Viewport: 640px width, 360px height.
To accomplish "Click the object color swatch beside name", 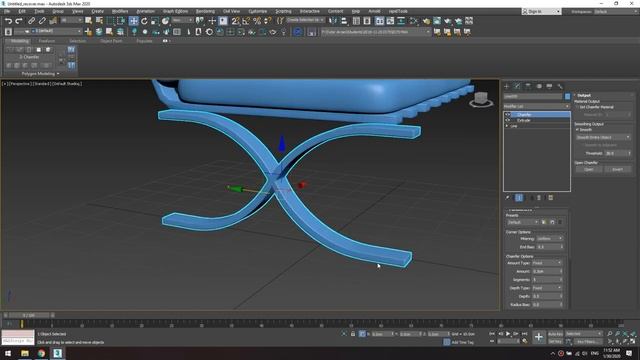I will pyautogui.click(x=567, y=97).
